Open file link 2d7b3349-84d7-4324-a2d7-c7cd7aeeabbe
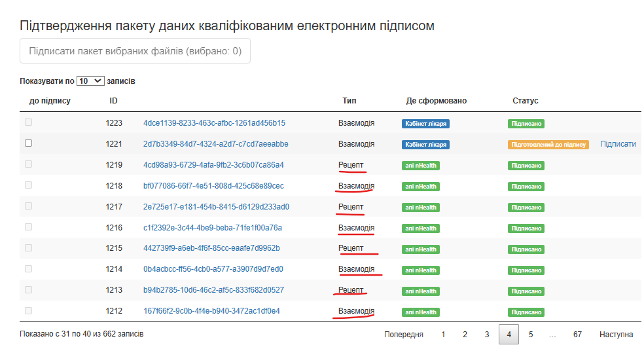The width and height of the screenshot is (644, 349). (x=215, y=144)
